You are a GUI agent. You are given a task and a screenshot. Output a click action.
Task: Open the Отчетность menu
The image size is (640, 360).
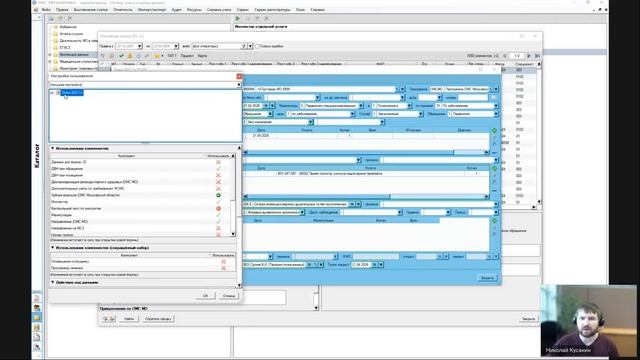(123, 9)
